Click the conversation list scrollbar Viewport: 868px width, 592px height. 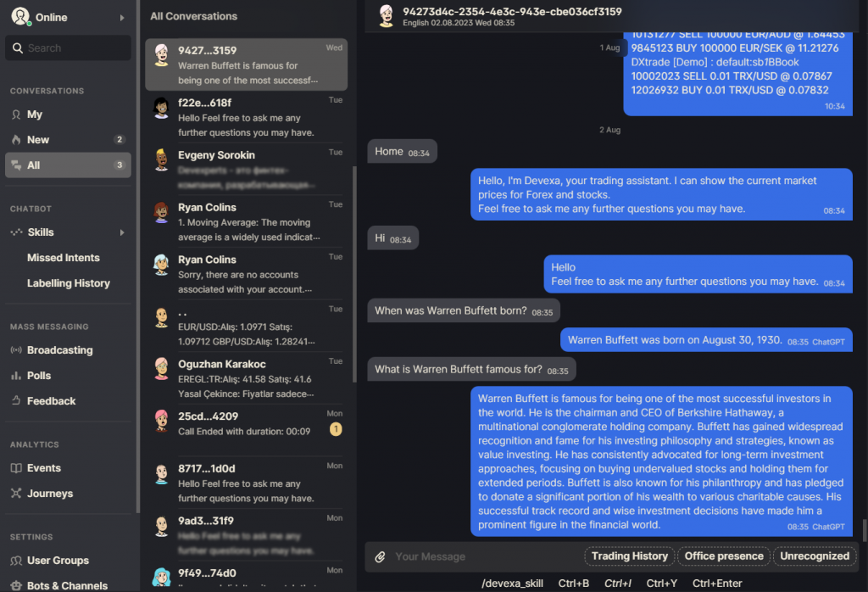tap(354, 274)
